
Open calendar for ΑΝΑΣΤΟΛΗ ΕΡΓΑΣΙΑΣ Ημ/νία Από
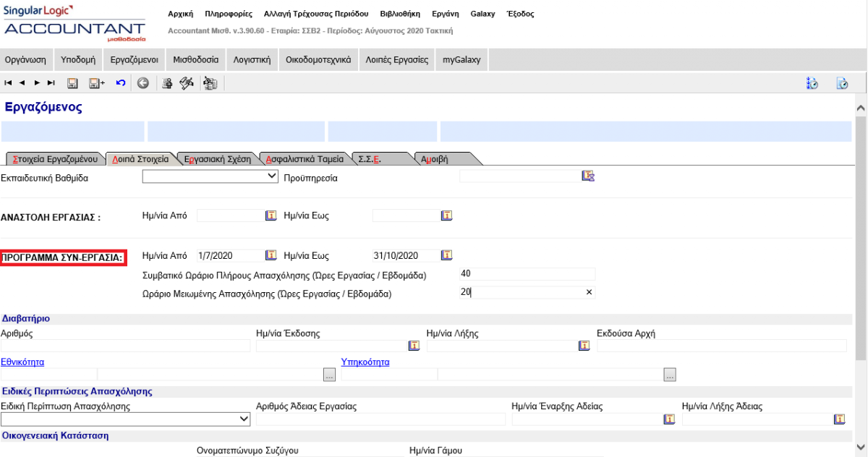click(271, 215)
